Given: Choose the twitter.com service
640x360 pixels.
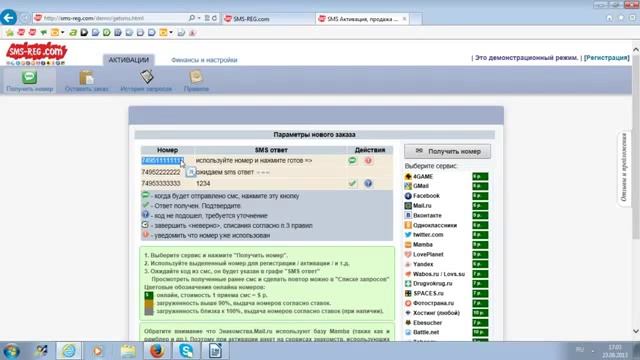Looking at the screenshot, I should click(x=428, y=235).
